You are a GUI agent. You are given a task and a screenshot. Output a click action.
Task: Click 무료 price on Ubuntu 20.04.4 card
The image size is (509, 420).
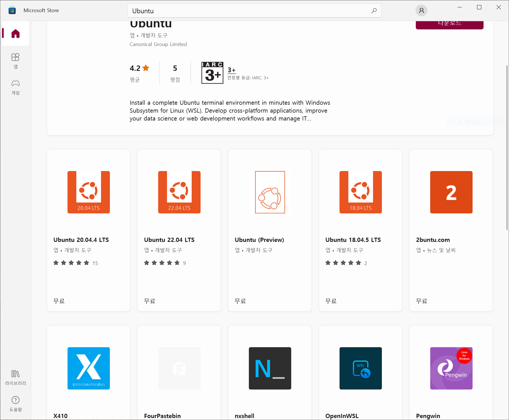[x=59, y=301]
